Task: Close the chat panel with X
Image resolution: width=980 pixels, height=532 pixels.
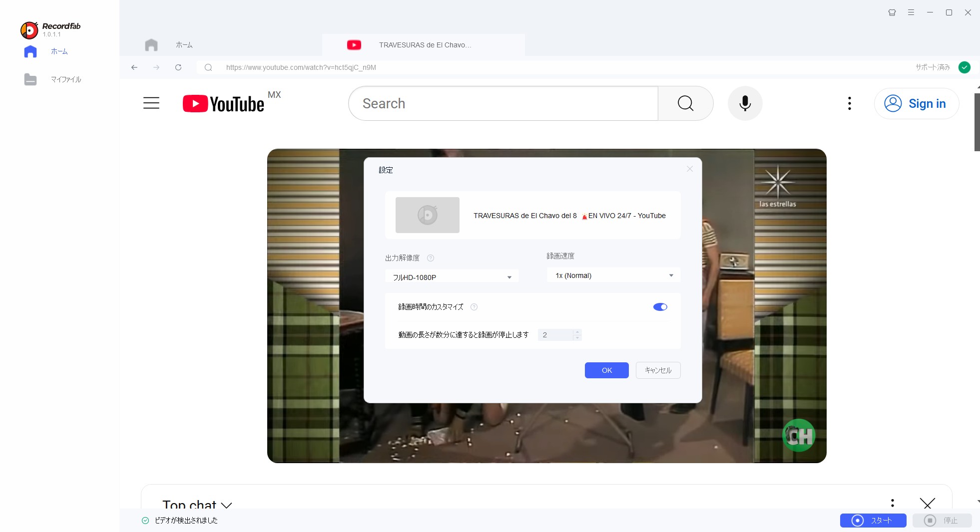Action: click(x=928, y=503)
